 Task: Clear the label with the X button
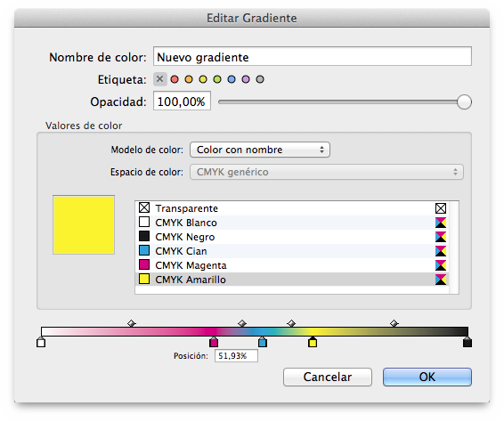[x=160, y=79]
